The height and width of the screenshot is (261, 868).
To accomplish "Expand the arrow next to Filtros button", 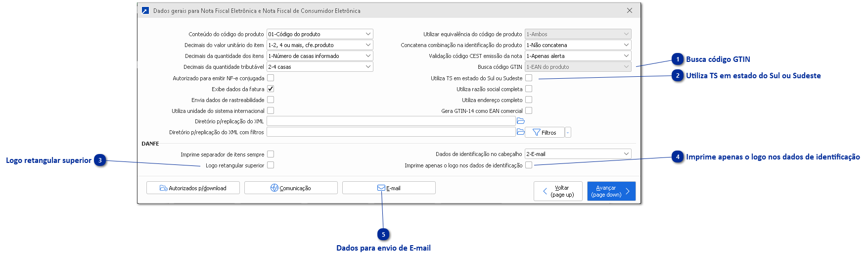I will (568, 132).
